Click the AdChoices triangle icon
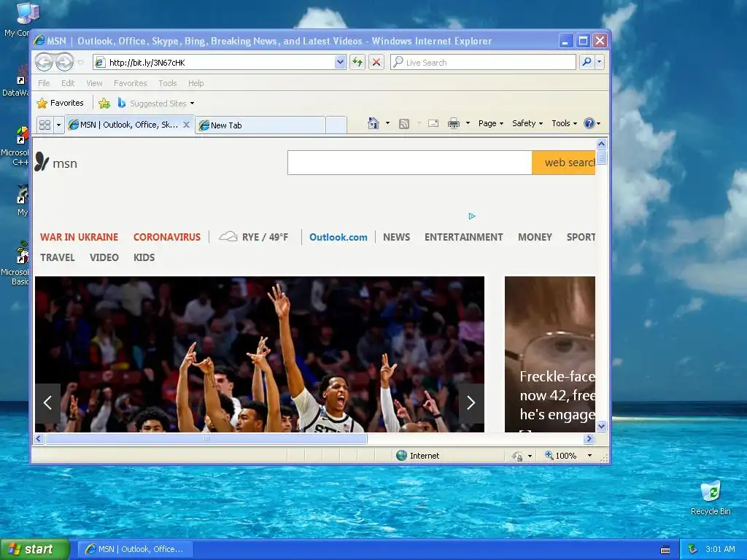Screen dimensions: 747x560 pyautogui.click(x=472, y=216)
